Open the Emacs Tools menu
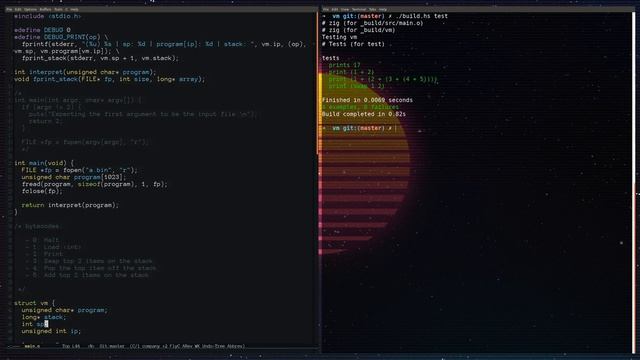 coord(58,9)
